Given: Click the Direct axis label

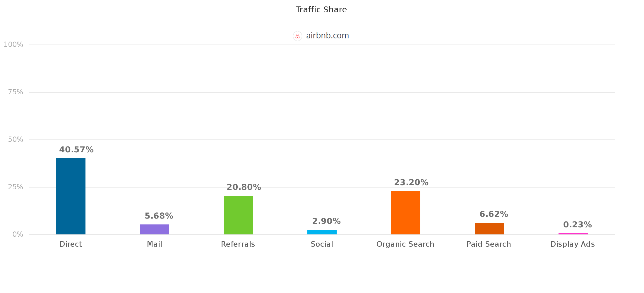Looking at the screenshot, I should [x=71, y=244].
